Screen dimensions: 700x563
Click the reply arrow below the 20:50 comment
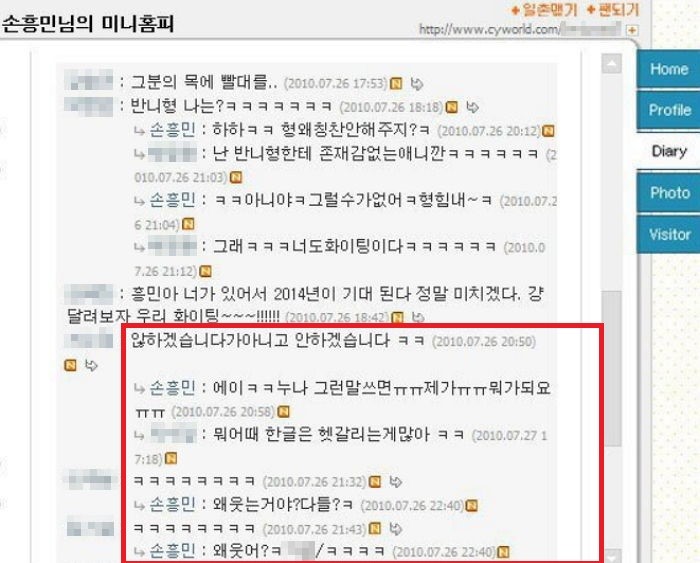tap(91, 365)
